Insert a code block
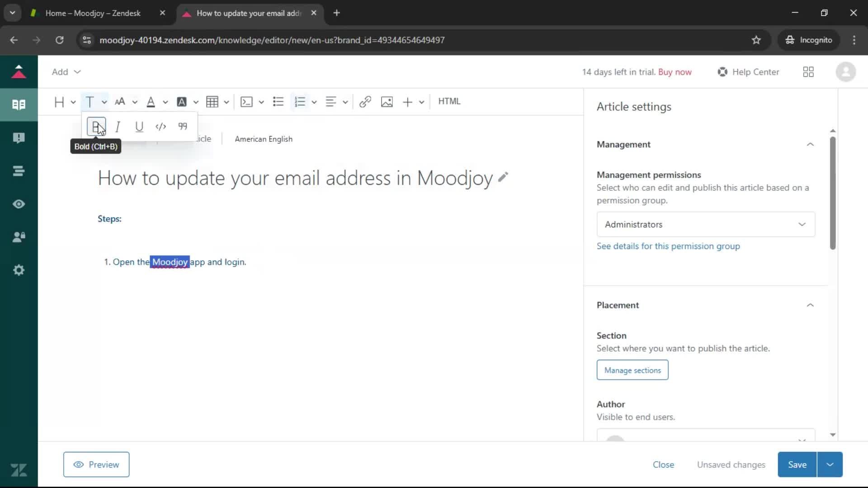This screenshot has height=488, width=868. pos(246,102)
